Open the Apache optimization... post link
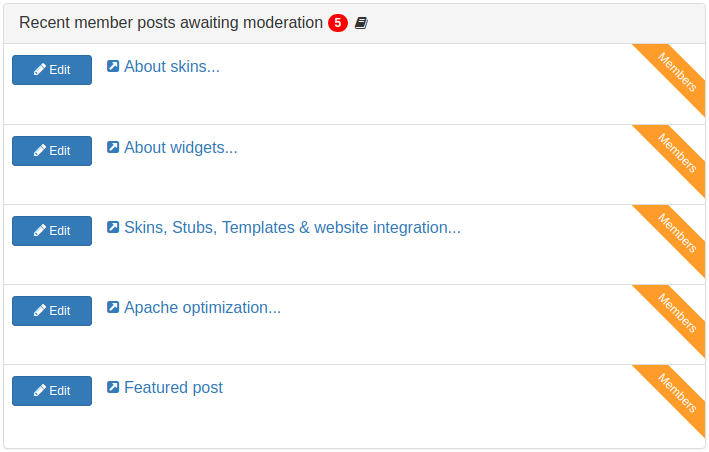This screenshot has width=709, height=452. click(203, 308)
